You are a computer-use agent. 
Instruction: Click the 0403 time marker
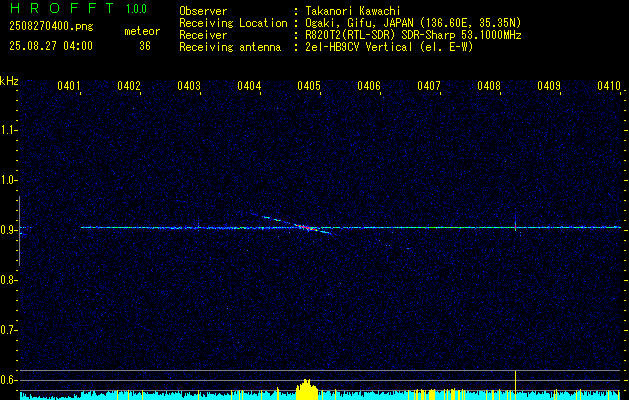pos(189,85)
